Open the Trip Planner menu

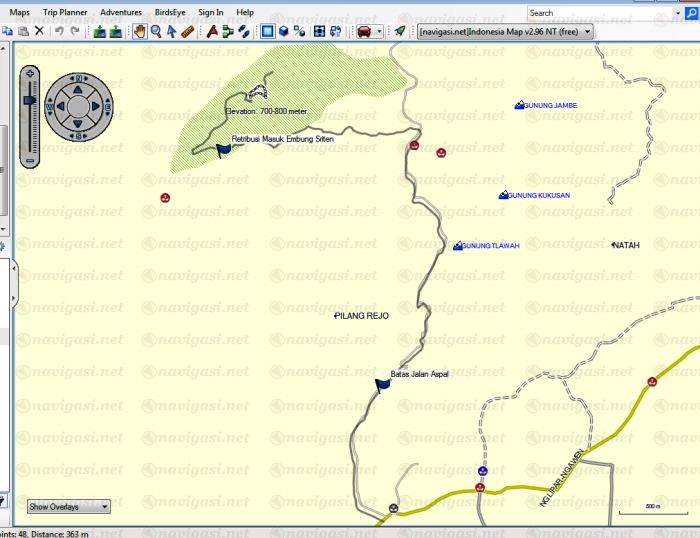coord(65,13)
